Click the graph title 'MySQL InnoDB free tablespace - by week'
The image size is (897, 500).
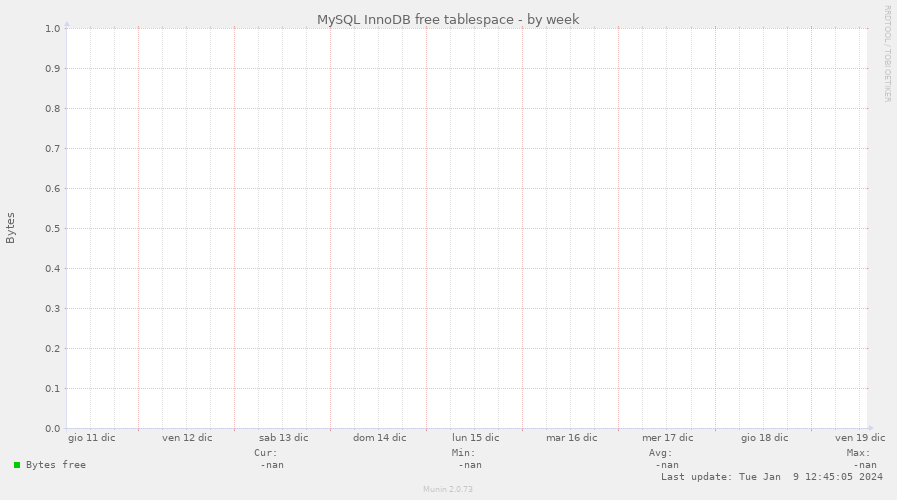coord(448,19)
